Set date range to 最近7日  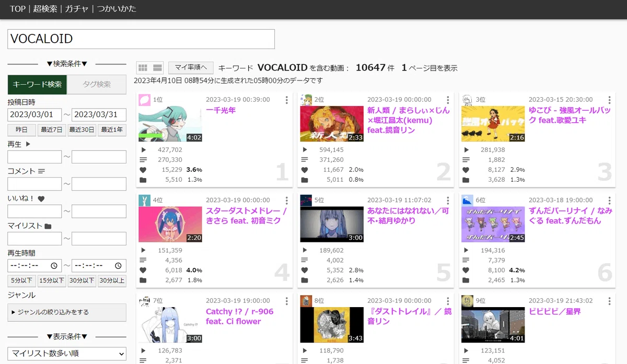point(52,130)
